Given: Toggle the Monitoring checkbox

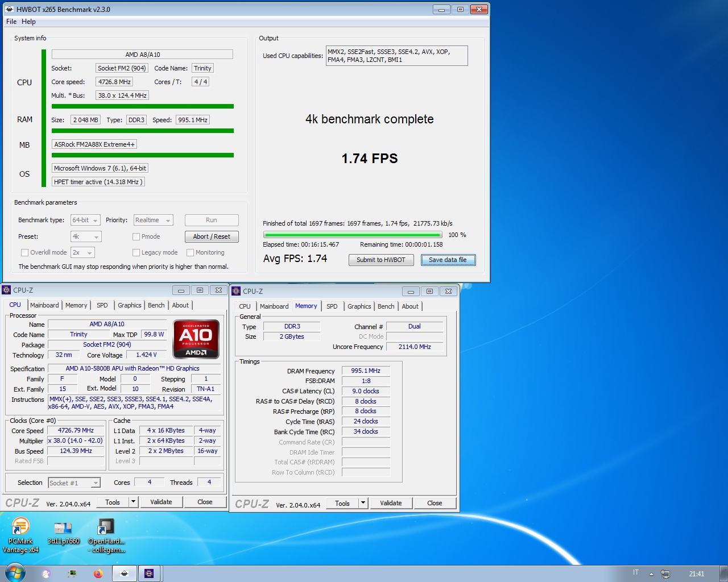Looking at the screenshot, I should pyautogui.click(x=191, y=252).
